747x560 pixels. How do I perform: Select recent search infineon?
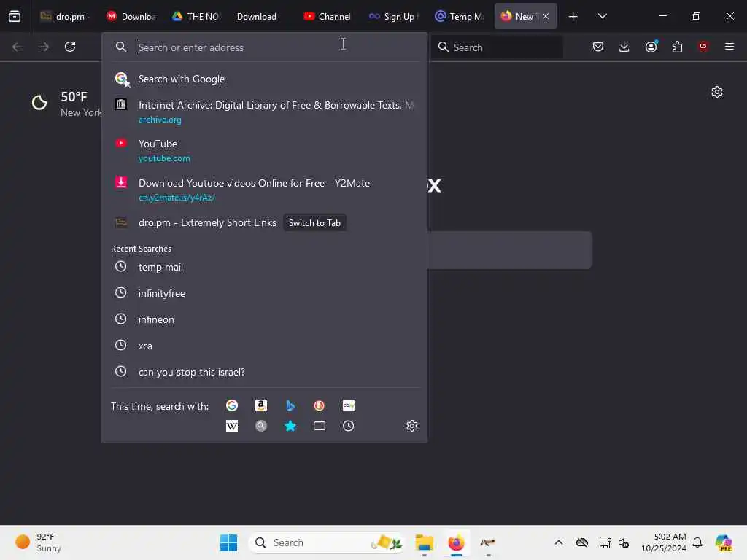[x=264, y=319]
